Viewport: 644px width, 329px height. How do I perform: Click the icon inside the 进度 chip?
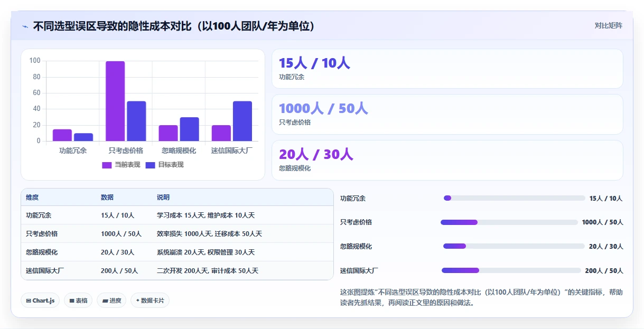[x=105, y=301]
